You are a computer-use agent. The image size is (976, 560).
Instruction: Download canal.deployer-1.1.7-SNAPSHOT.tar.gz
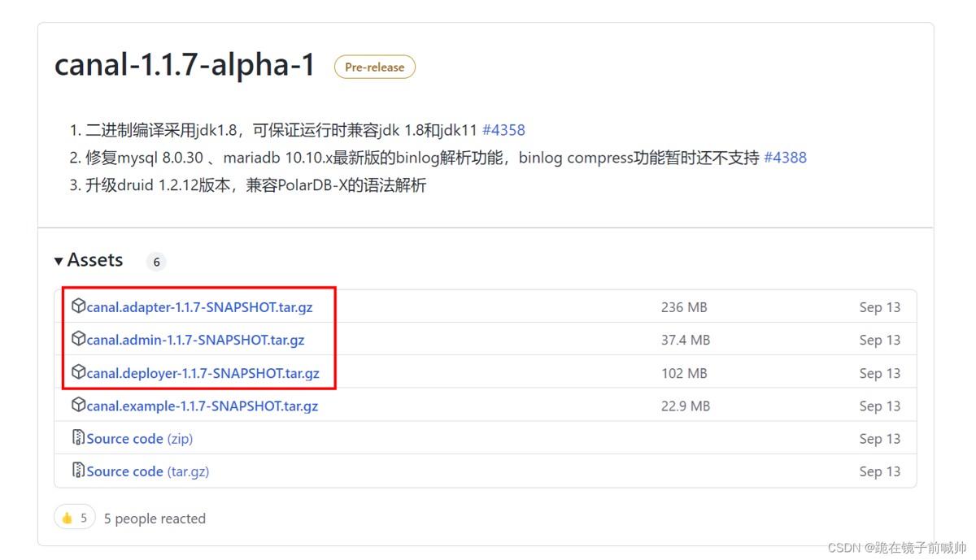click(x=203, y=373)
